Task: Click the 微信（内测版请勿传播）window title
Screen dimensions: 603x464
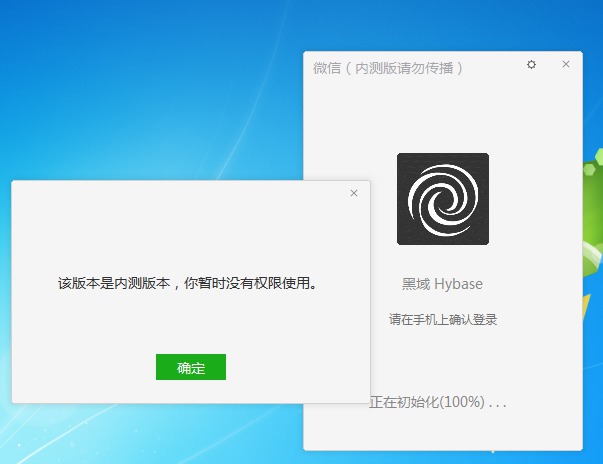Action: tap(388, 68)
